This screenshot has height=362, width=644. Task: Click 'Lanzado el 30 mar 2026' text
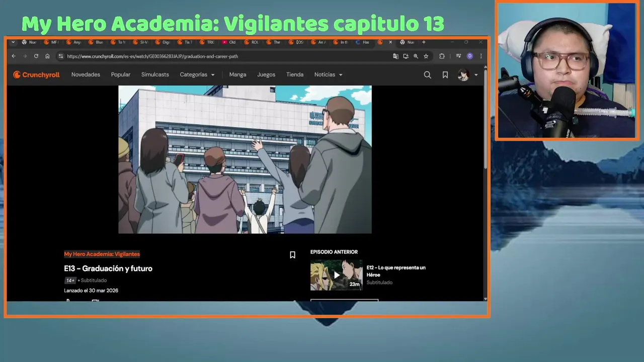click(91, 291)
